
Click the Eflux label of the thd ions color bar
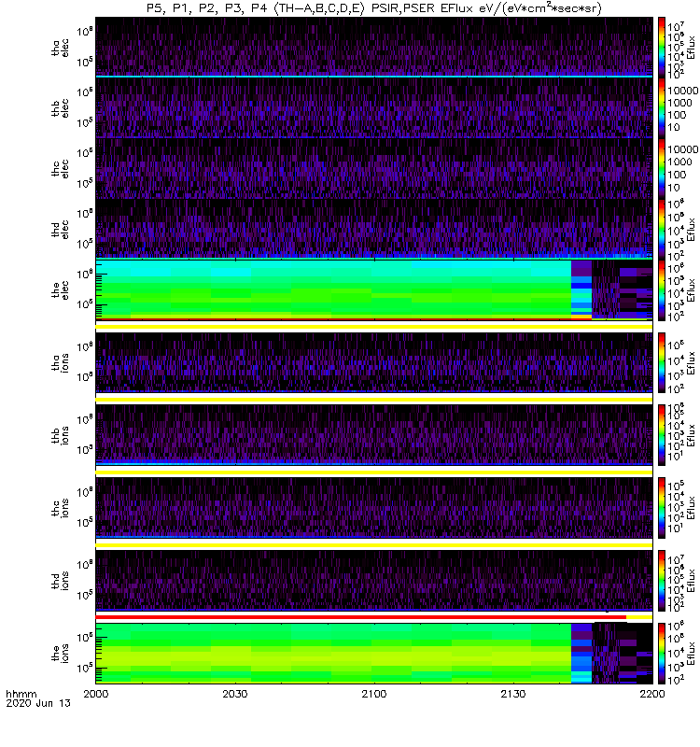click(x=692, y=580)
